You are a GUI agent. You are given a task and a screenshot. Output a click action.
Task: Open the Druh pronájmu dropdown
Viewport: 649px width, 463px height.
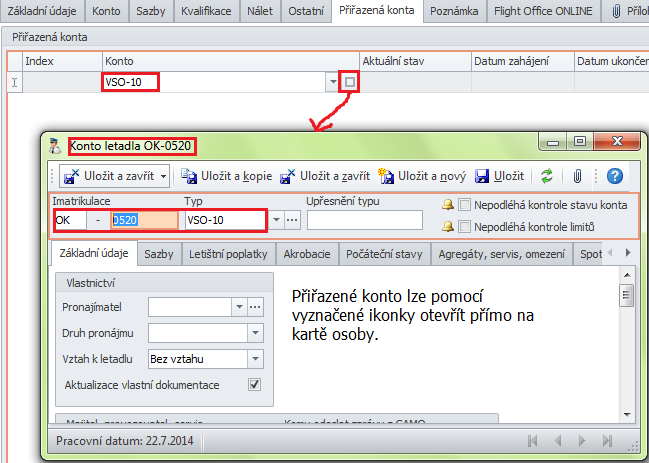click(255, 332)
